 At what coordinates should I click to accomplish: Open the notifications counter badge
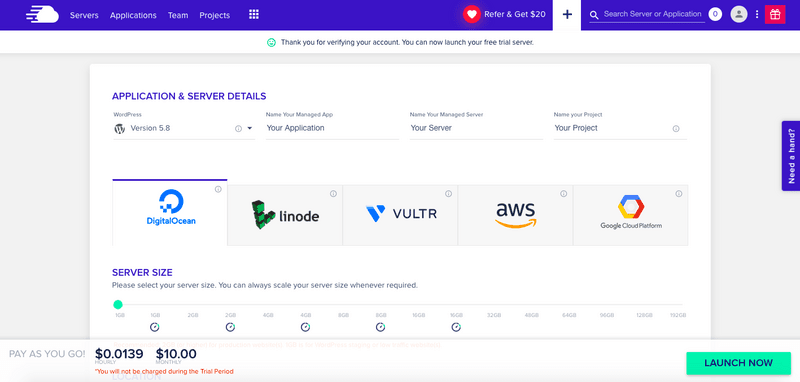[715, 14]
